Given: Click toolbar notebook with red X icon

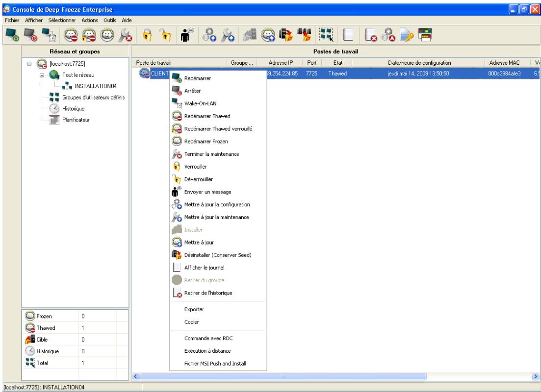Looking at the screenshot, I should coord(370,35).
